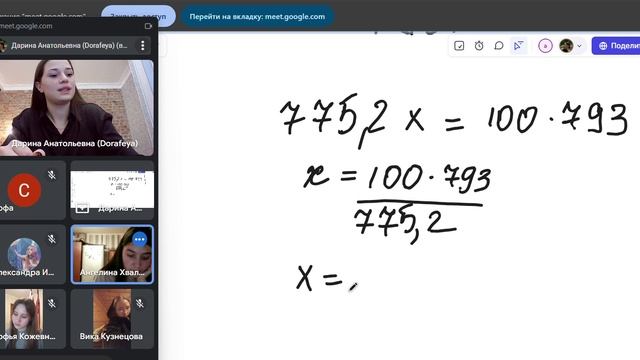Open the comments speech bubble icon
This screenshot has height=360, width=640.
499,46
